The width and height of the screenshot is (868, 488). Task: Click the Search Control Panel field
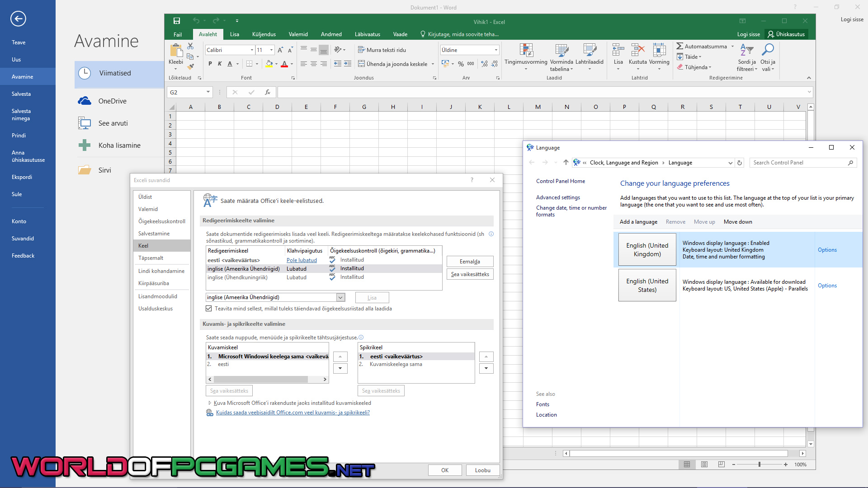(x=803, y=163)
